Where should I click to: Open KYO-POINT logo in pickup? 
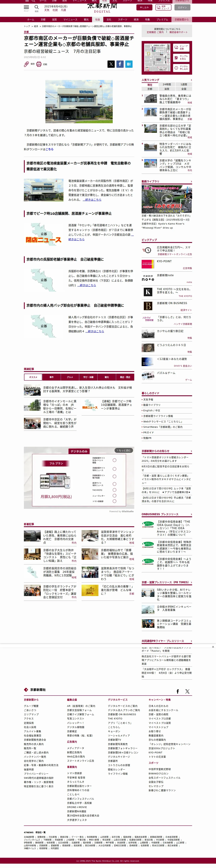(x=148, y=264)
